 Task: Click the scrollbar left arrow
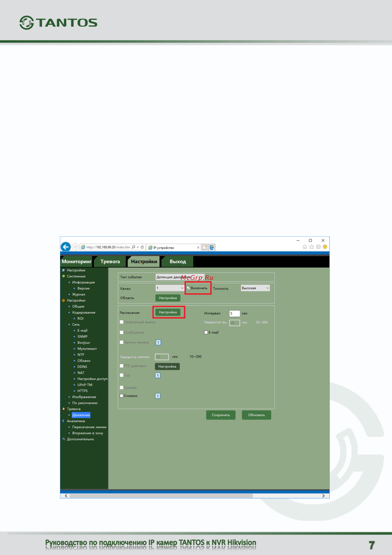[x=66, y=496]
